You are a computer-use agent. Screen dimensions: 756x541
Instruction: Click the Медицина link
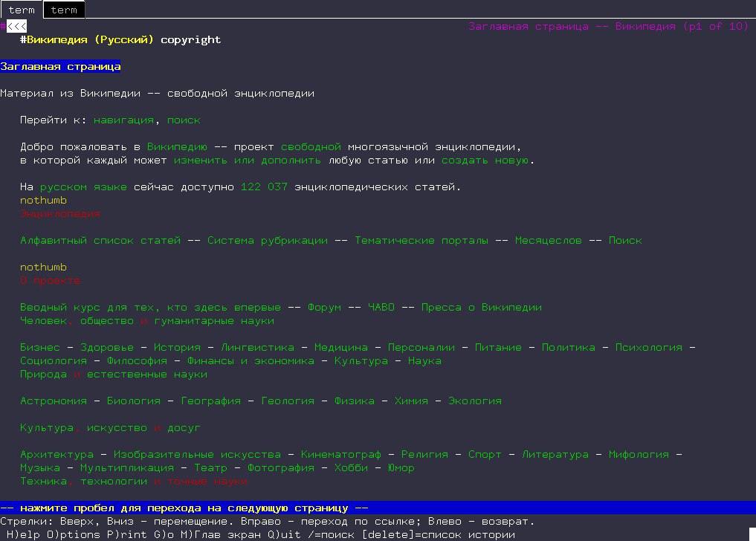coord(341,347)
